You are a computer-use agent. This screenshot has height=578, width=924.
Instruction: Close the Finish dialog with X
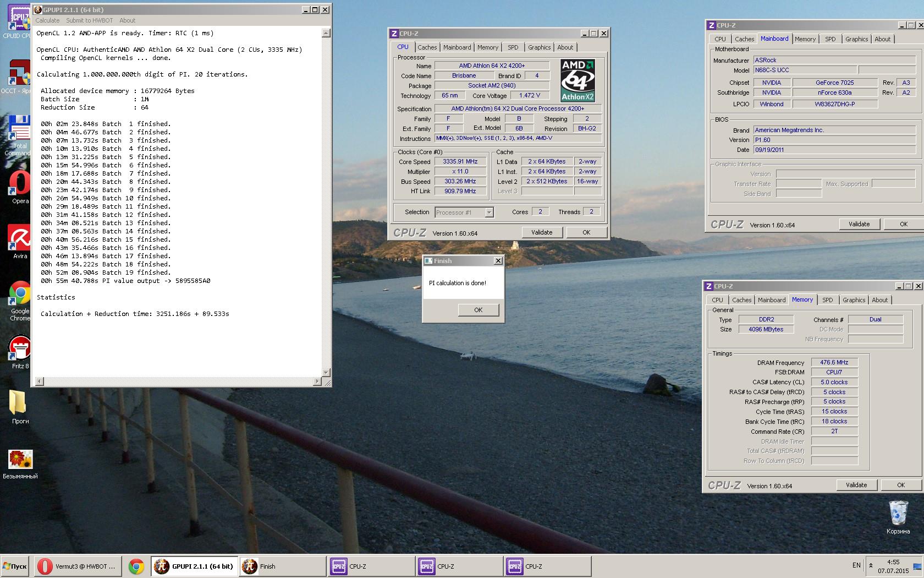point(498,261)
